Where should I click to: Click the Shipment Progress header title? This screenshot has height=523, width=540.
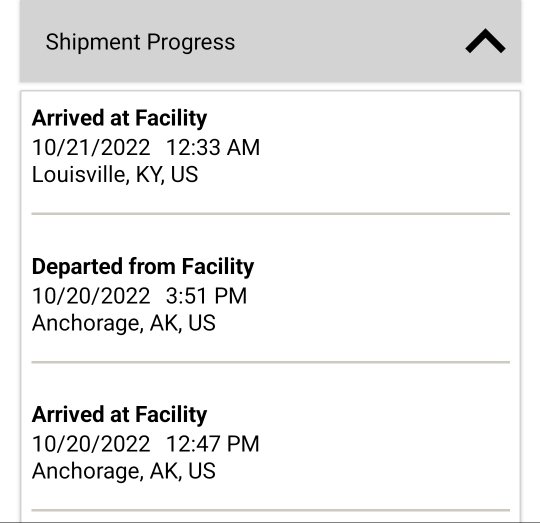click(140, 42)
